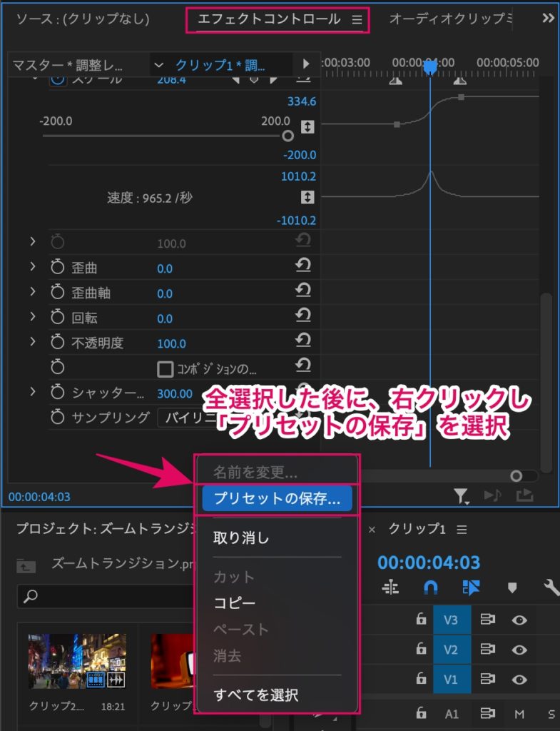The width and height of the screenshot is (560, 731).
Task: Hide track V1 with the eye icon
Action: pos(519,680)
